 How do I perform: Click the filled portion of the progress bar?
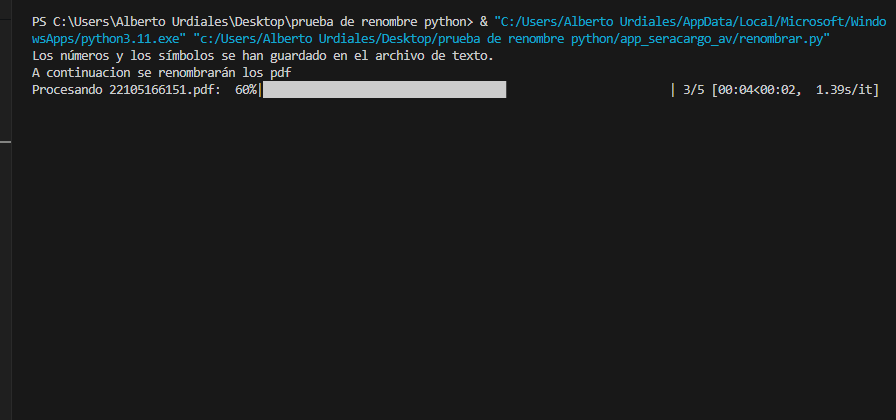385,90
